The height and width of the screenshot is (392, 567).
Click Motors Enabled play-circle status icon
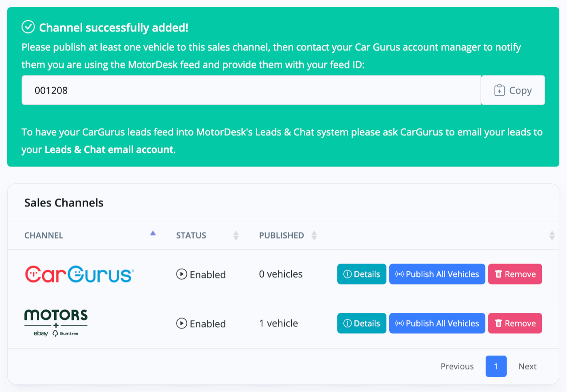pyautogui.click(x=181, y=324)
